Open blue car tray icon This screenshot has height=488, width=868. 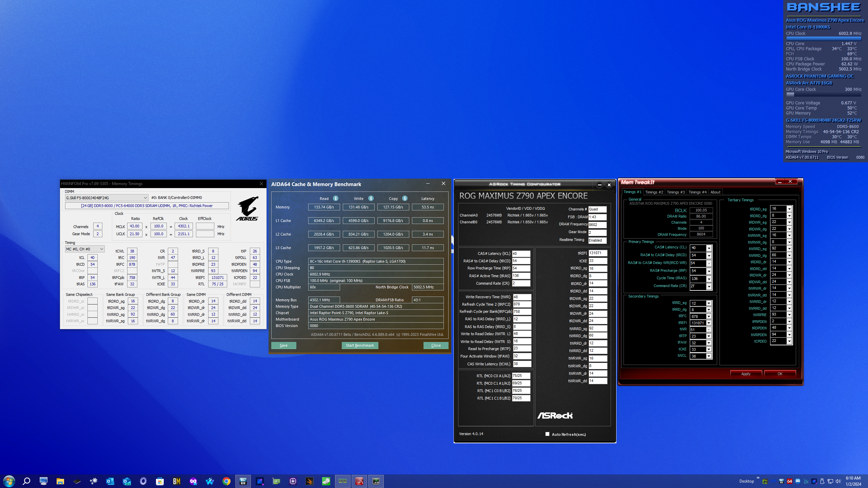[798, 481]
